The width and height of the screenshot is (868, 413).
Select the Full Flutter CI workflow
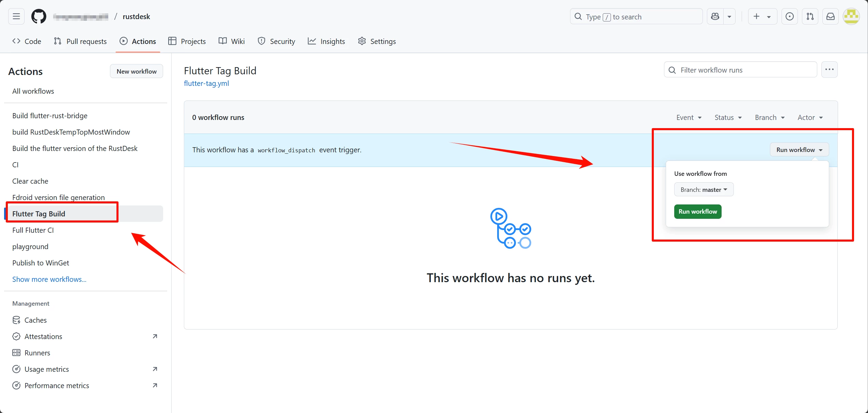coord(33,230)
